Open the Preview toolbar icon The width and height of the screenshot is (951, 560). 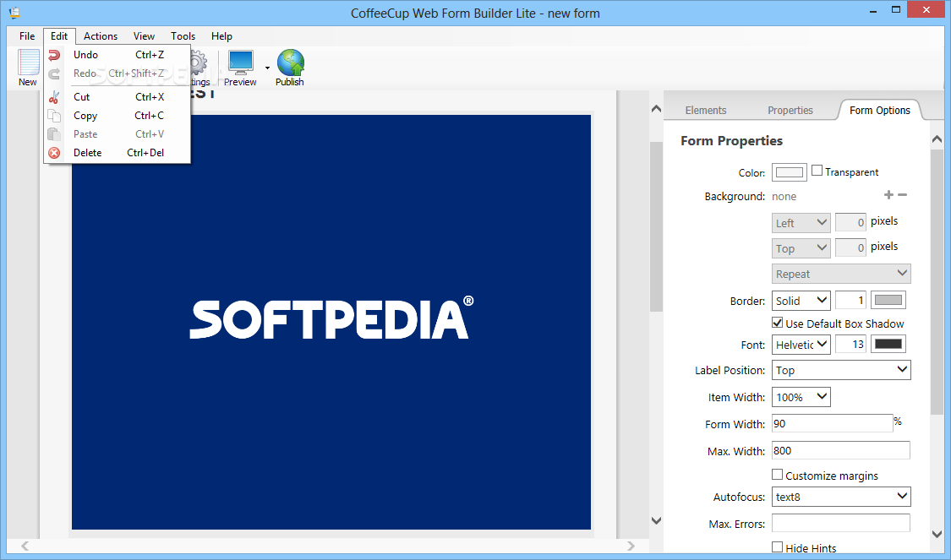coord(240,63)
